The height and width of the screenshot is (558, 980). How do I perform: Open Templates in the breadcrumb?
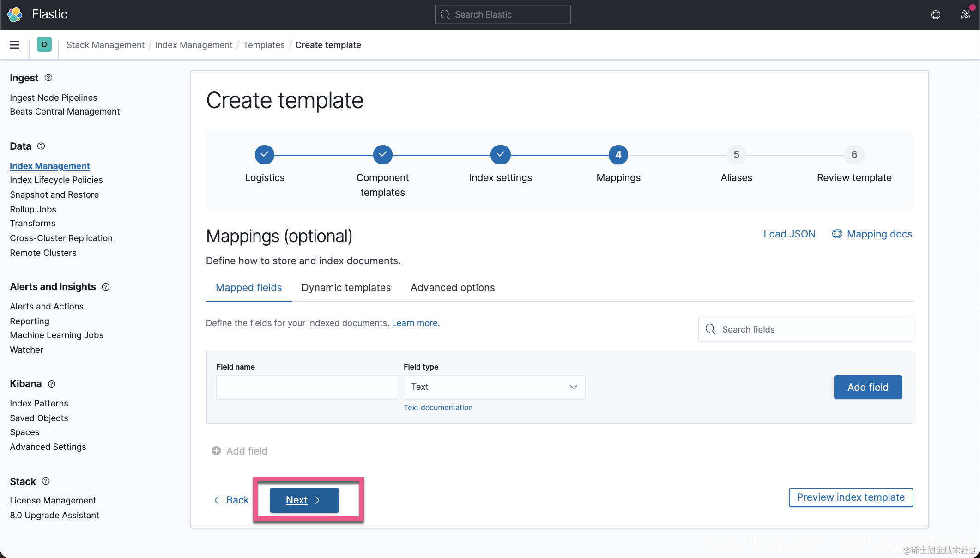coord(264,45)
